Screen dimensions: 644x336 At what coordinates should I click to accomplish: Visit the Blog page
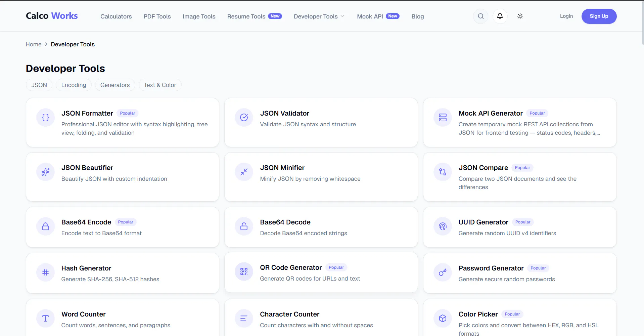tap(417, 16)
